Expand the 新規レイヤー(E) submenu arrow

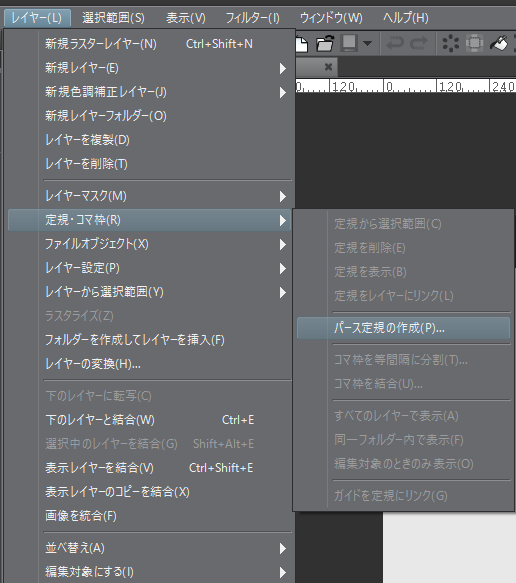click(283, 68)
